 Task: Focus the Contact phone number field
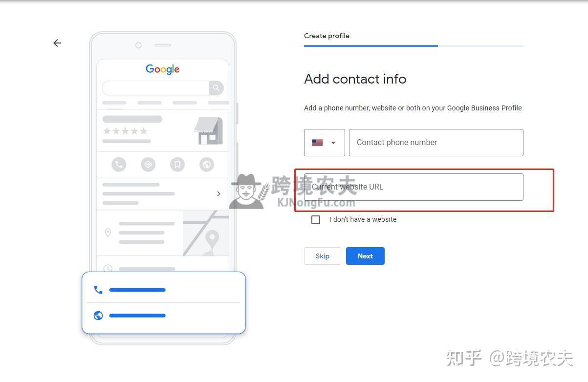point(436,143)
